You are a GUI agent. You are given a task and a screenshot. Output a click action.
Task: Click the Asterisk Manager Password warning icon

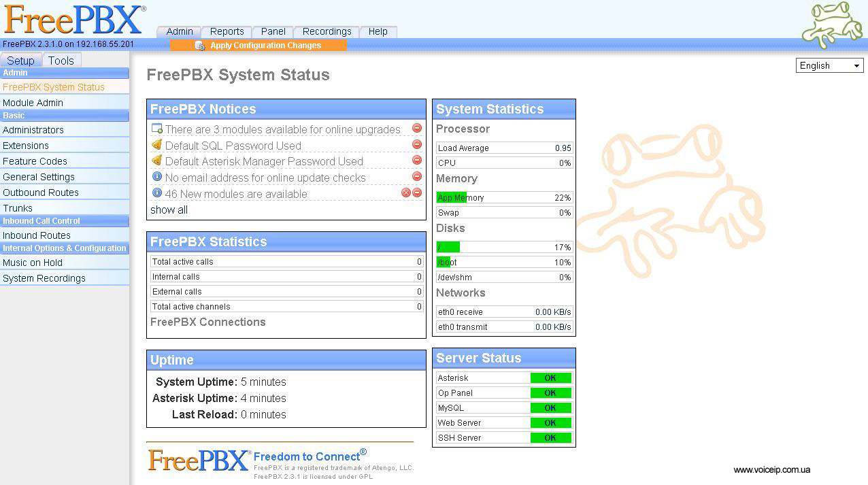[157, 161]
